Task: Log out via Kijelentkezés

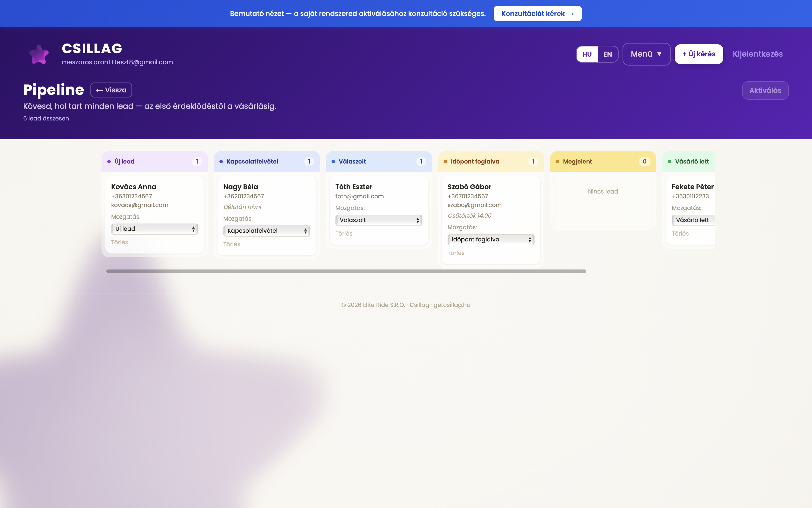Action: 758,54
